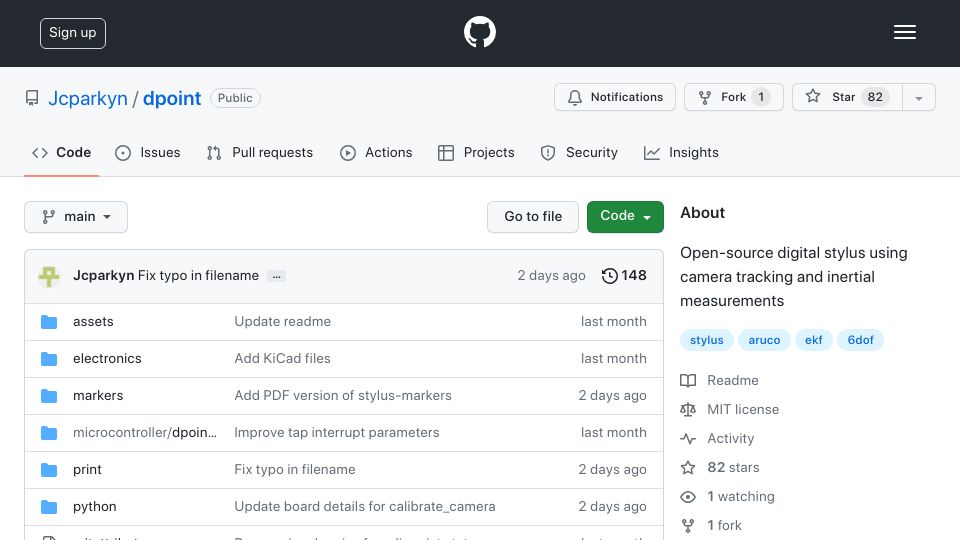Click the Readme book icon
This screenshot has width=960, height=540.
[x=688, y=381]
